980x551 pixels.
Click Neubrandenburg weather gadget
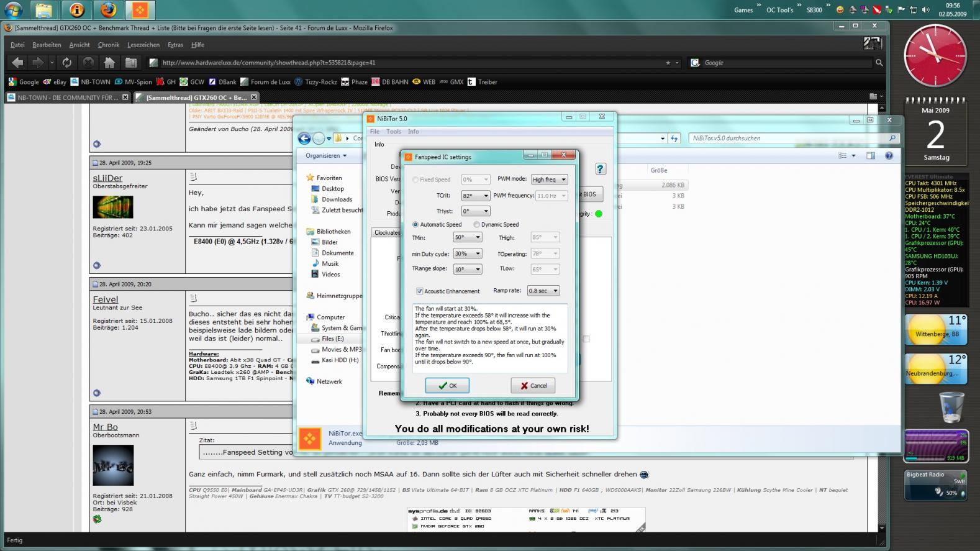click(x=936, y=368)
